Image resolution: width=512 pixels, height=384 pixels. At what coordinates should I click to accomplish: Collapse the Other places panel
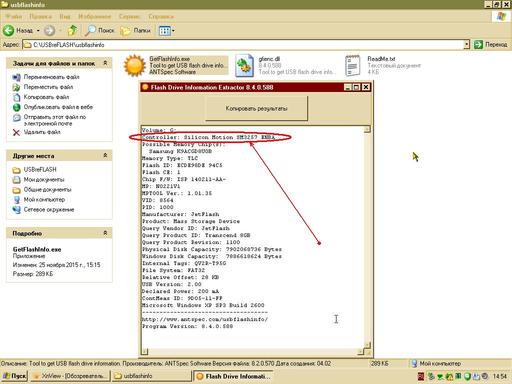coord(105,155)
